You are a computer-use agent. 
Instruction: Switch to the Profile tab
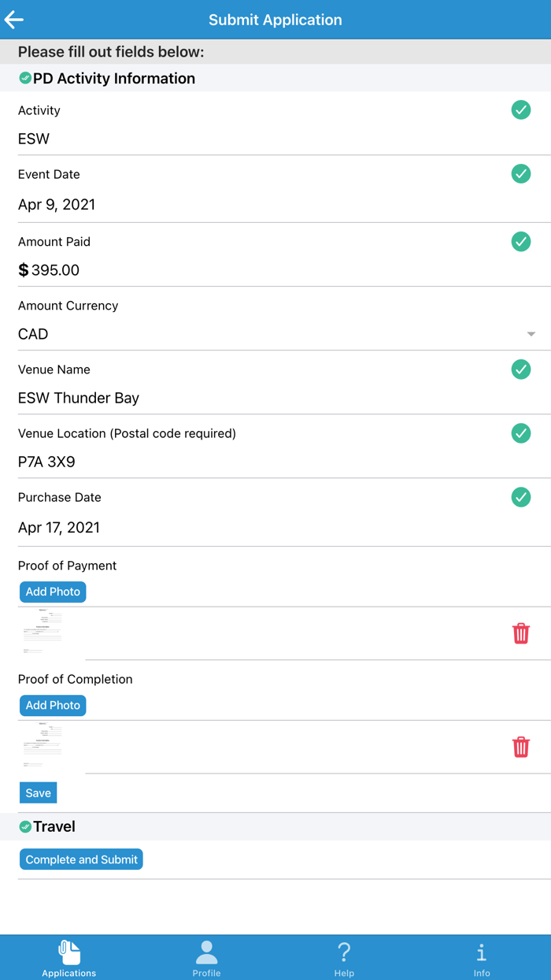click(206, 958)
